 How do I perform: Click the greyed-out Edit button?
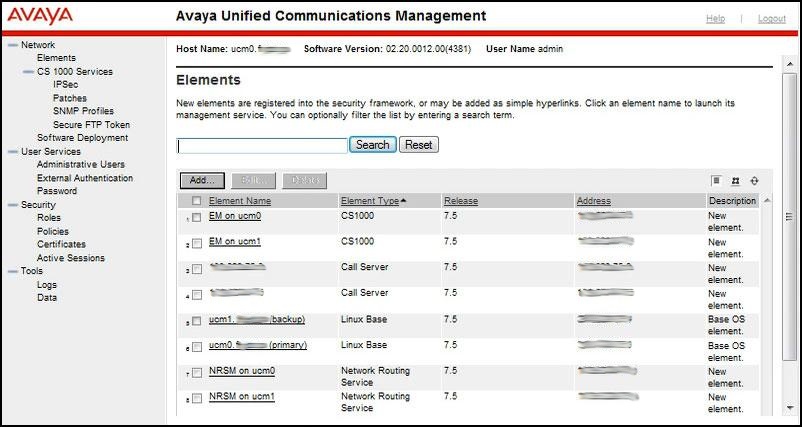(x=253, y=180)
